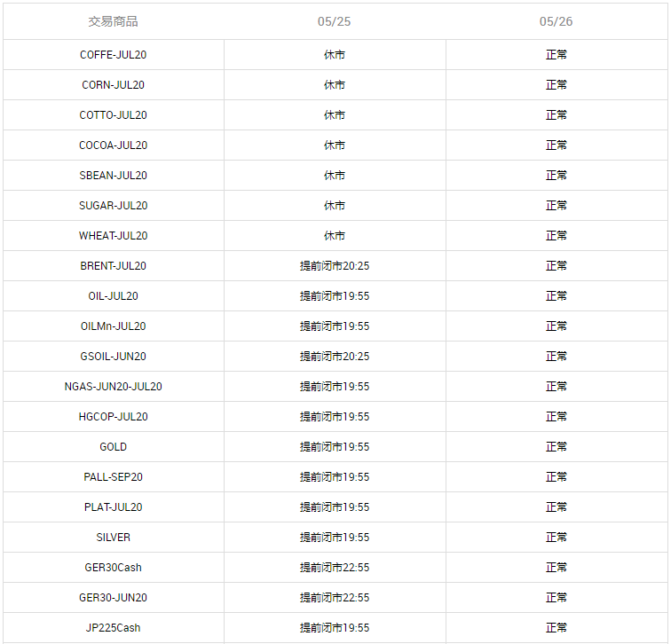This screenshot has width=671, height=644.
Task: Select the 休市 cell for SBEAN-JUL20
Action: [335, 176]
